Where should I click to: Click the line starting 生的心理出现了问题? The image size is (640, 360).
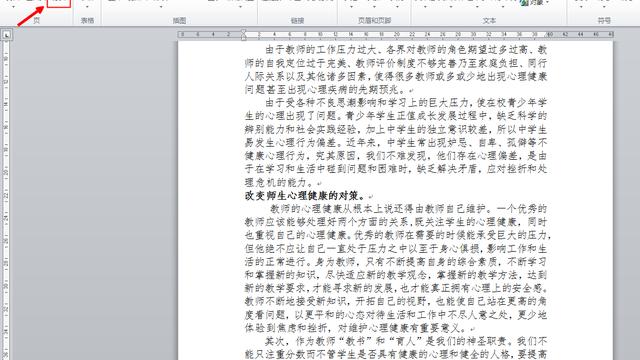(396, 116)
